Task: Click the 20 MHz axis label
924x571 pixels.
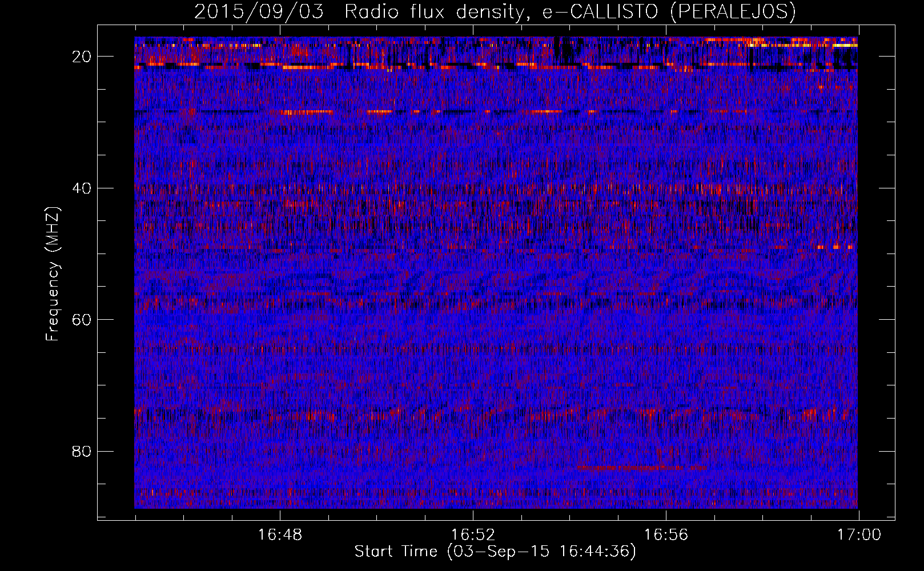Action: 82,57
